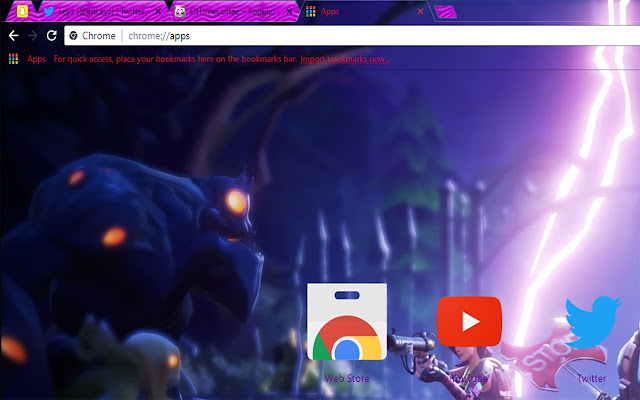
Task: Click the Web Store label under its icon
Action: pyautogui.click(x=347, y=378)
